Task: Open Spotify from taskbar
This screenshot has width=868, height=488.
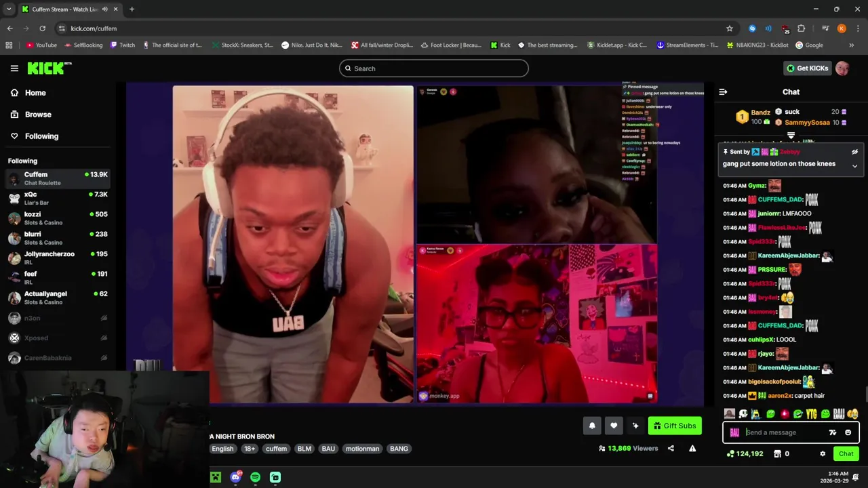Action: tap(255, 477)
